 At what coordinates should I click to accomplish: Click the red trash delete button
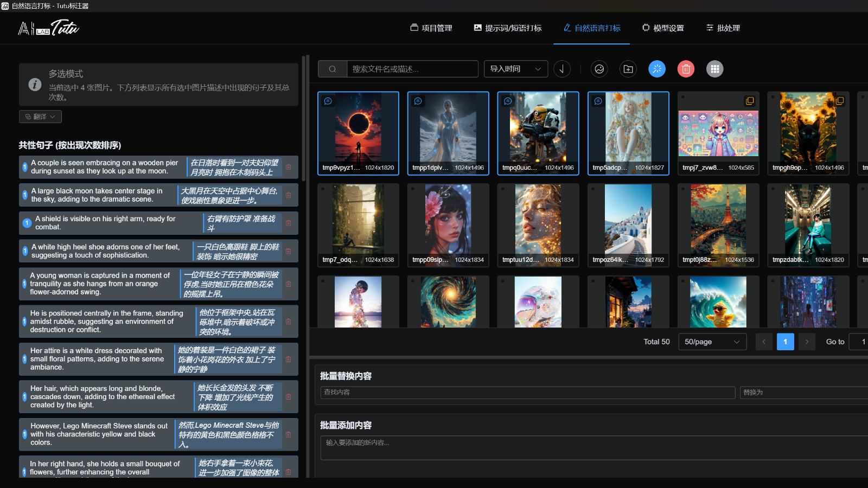[686, 69]
